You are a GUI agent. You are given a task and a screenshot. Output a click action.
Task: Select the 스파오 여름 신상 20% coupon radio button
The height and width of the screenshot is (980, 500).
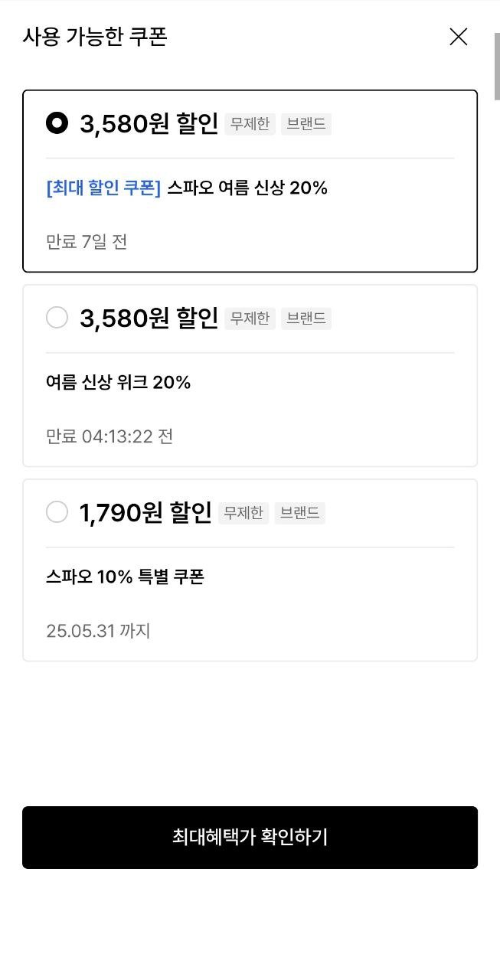tap(57, 122)
